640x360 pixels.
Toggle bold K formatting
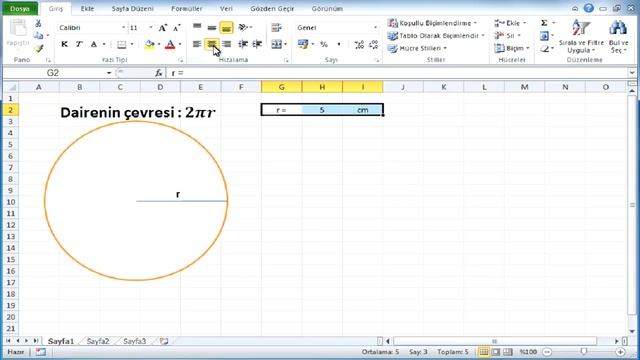click(64, 44)
